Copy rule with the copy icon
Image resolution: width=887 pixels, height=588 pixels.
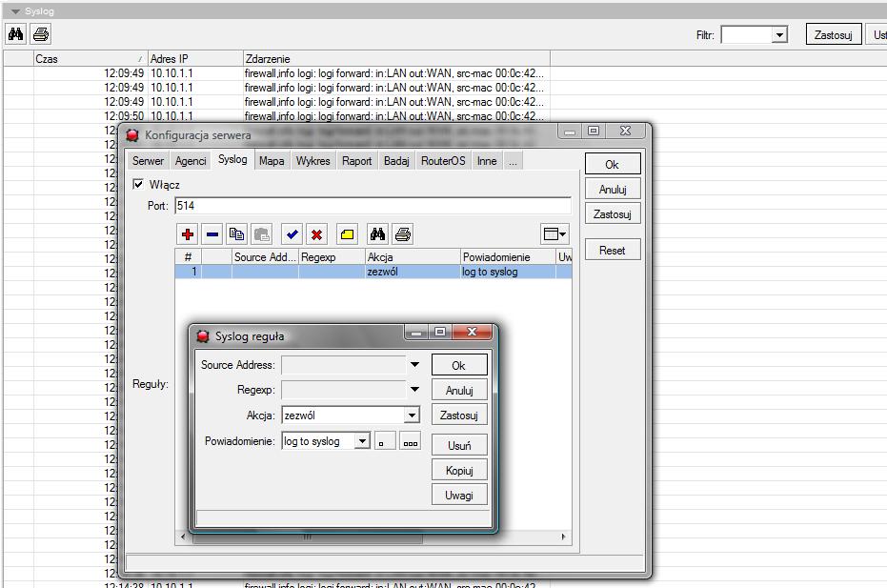pos(236,233)
